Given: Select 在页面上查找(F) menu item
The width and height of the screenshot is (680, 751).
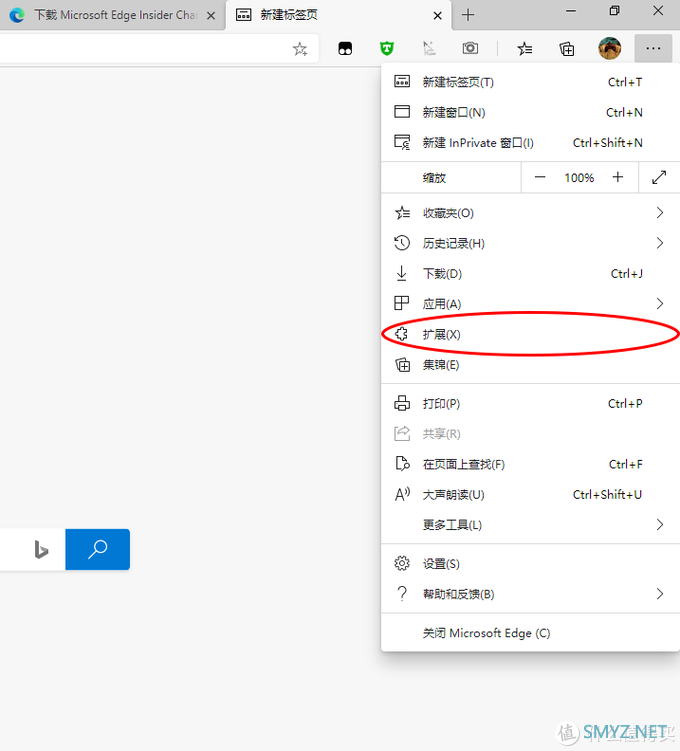Looking at the screenshot, I should point(531,464).
